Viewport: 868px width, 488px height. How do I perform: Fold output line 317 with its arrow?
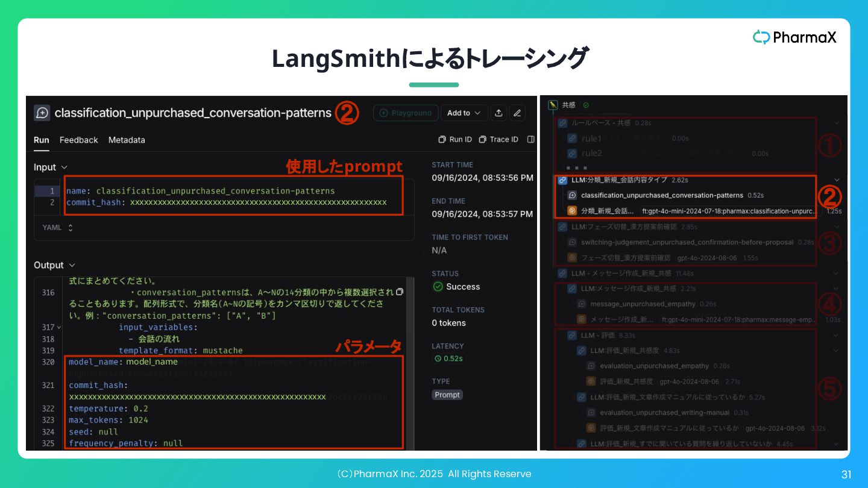[x=58, y=327]
